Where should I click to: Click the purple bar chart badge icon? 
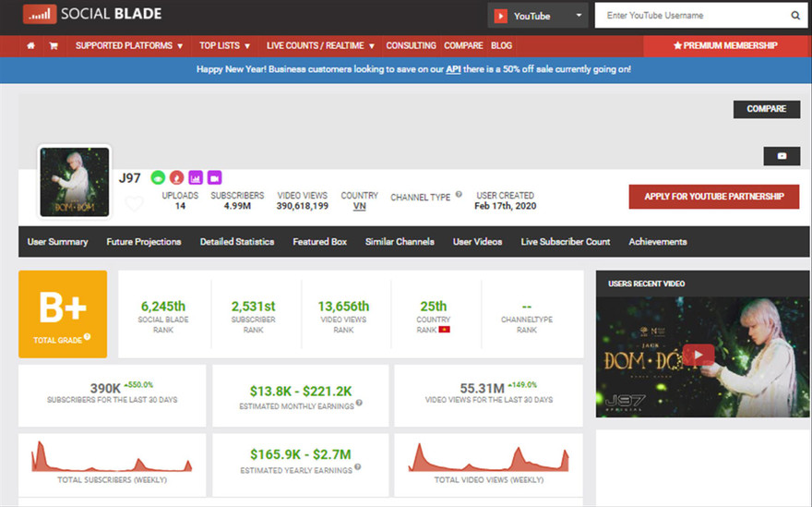[196, 177]
